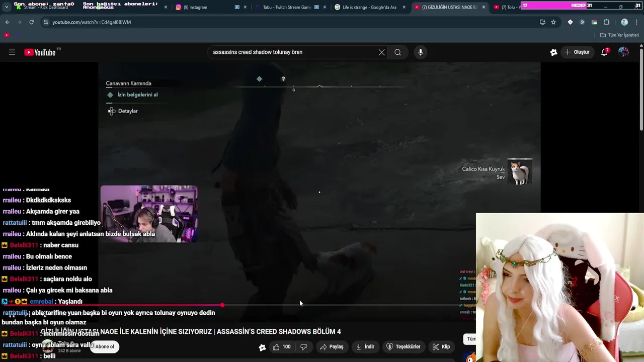
Task: Click the install app icon in address bar
Action: [542, 22]
